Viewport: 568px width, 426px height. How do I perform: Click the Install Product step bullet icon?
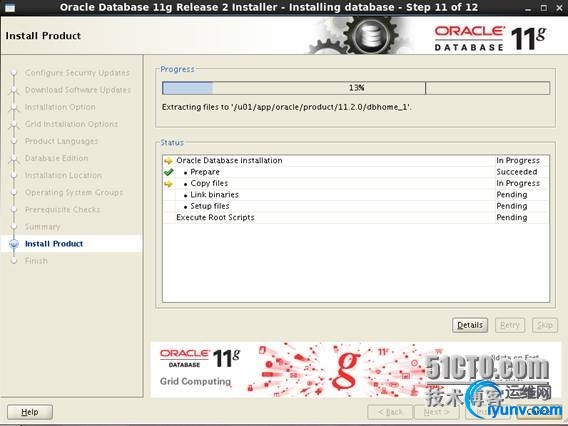[x=14, y=244]
